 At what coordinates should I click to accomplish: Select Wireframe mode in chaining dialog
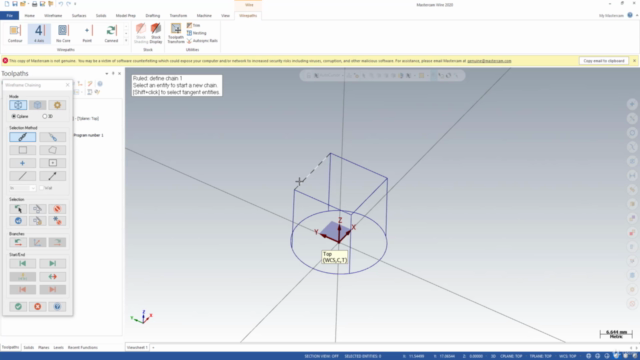18,105
